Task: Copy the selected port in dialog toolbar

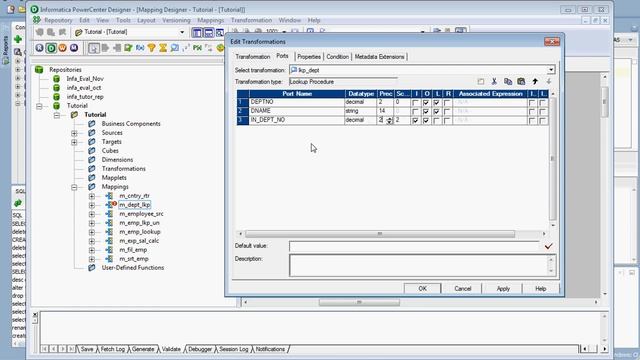Action: tap(508, 82)
